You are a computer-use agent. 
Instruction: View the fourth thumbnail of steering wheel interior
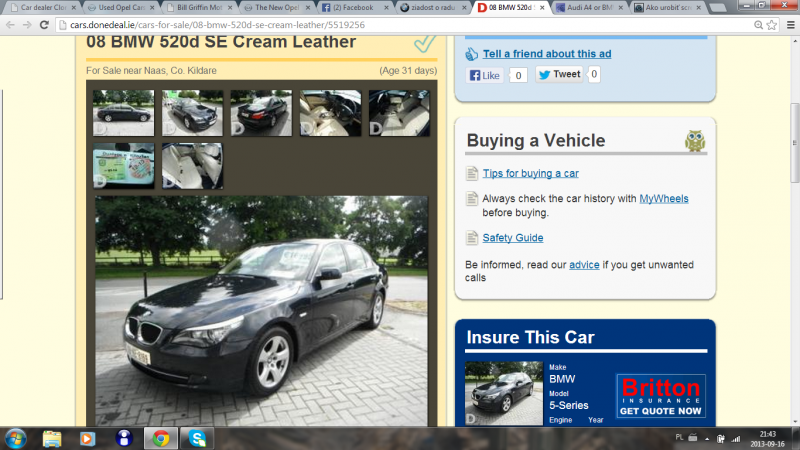tap(330, 113)
